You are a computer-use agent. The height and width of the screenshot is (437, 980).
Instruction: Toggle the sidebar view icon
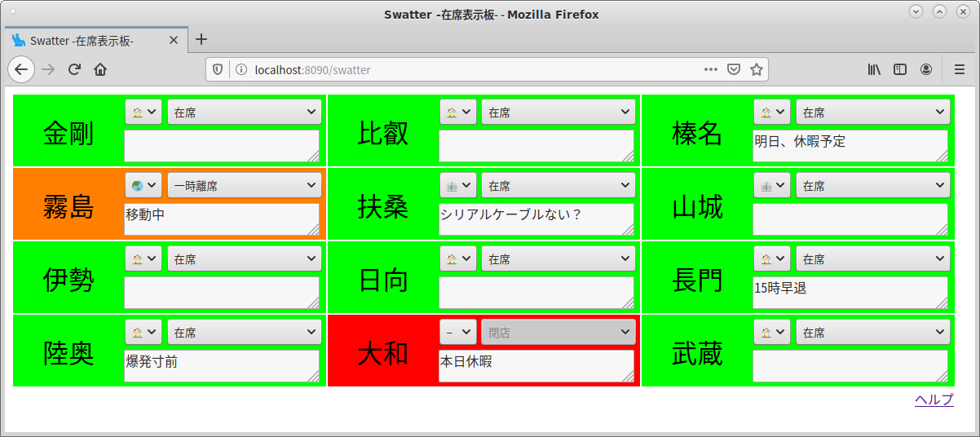coord(900,69)
